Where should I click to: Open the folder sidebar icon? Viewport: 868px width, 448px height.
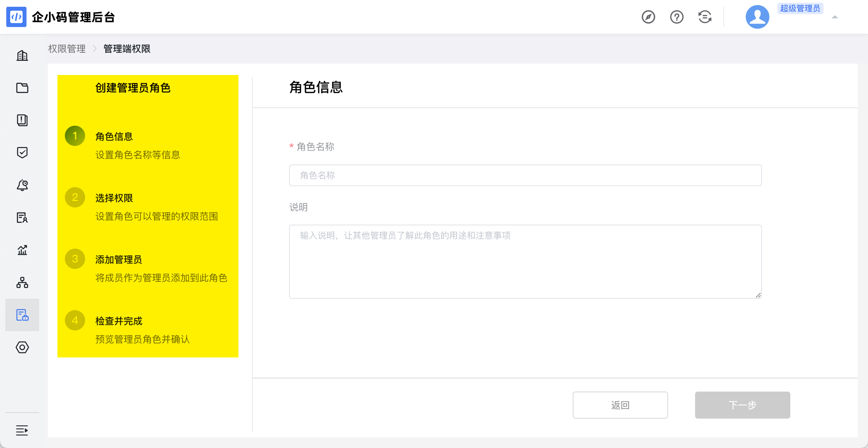click(x=22, y=88)
